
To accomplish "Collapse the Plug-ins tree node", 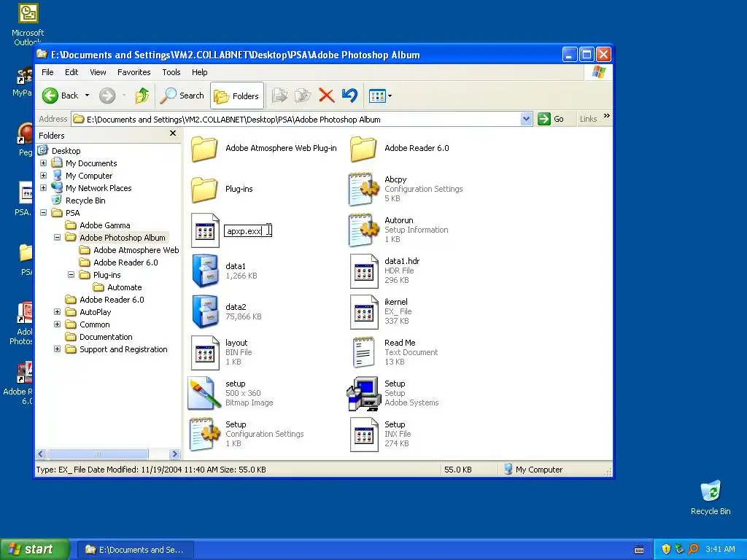I will (71, 275).
